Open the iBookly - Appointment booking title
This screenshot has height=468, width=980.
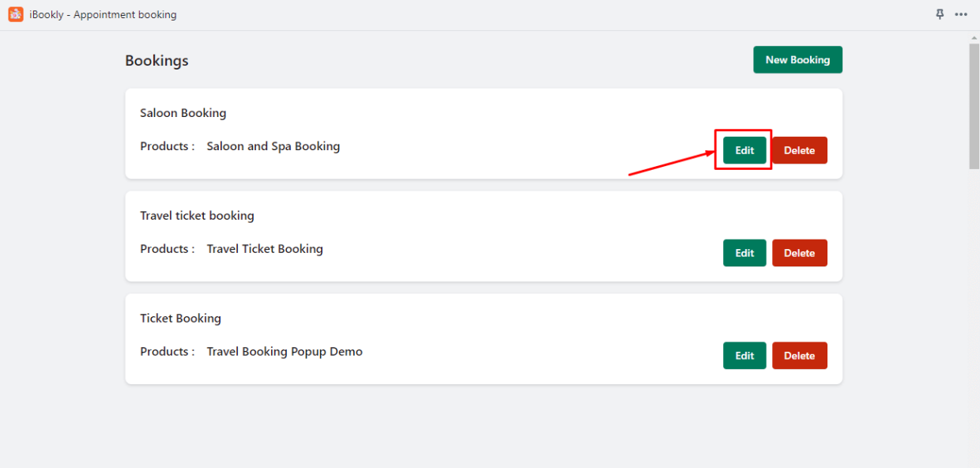pyautogui.click(x=103, y=14)
